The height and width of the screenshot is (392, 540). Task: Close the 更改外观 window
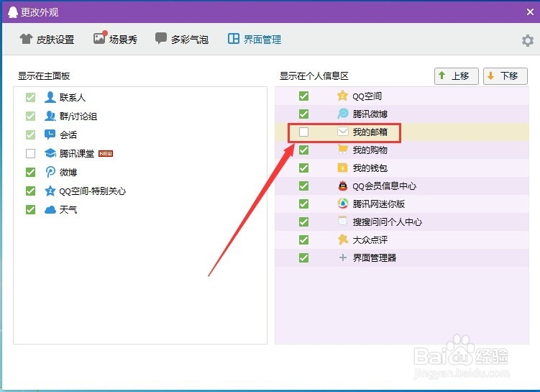(530, 12)
